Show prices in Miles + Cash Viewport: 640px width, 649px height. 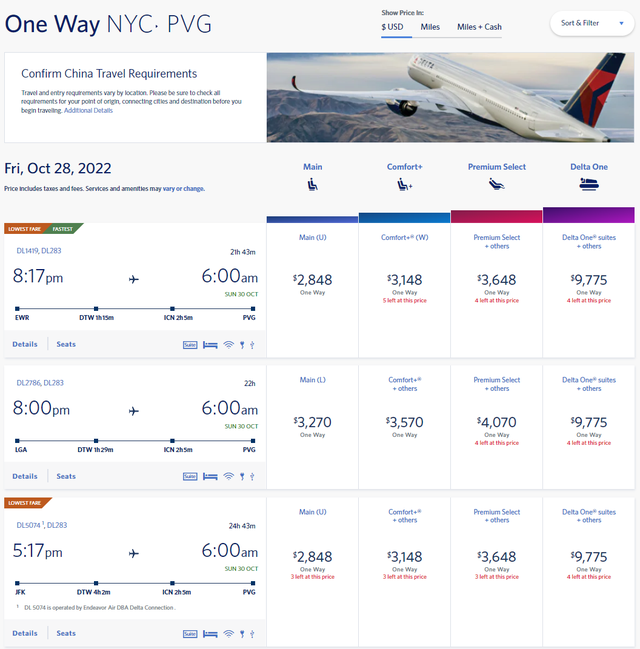click(479, 26)
